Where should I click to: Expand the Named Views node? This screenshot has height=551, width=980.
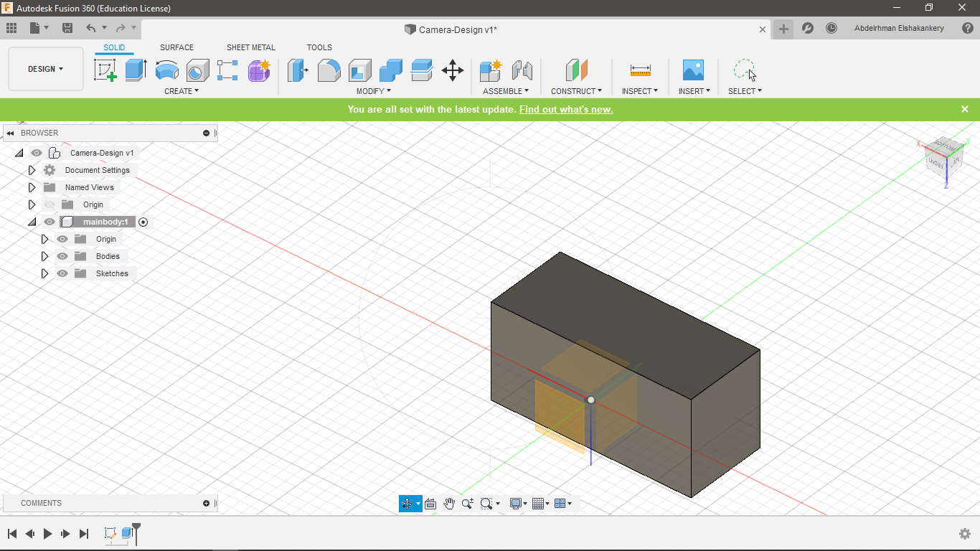coord(32,187)
